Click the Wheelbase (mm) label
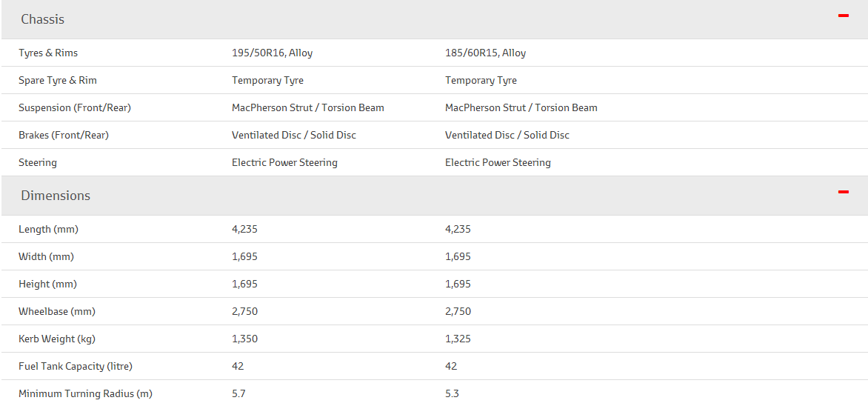Image resolution: width=868 pixels, height=406 pixels. (57, 311)
